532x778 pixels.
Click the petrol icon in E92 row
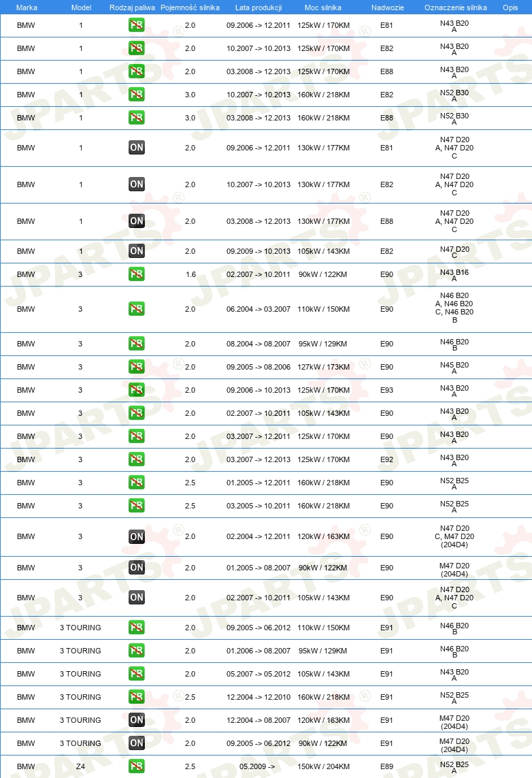[136, 459]
